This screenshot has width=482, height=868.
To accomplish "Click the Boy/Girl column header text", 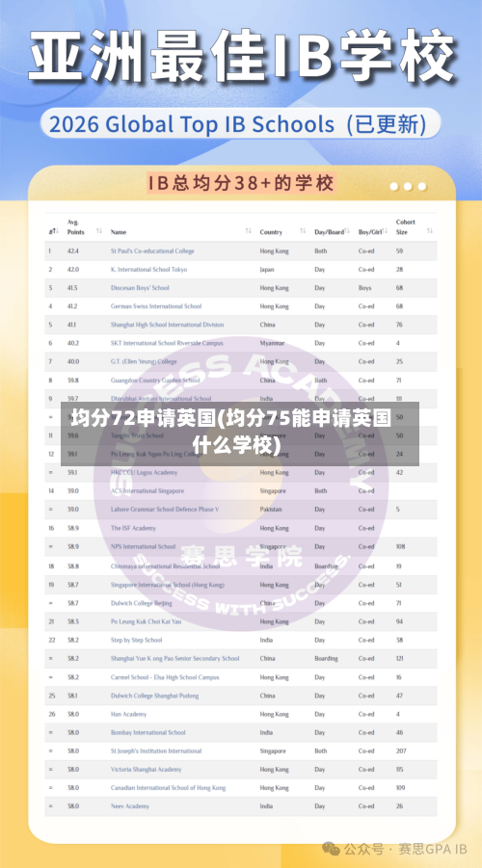I will pos(370,232).
